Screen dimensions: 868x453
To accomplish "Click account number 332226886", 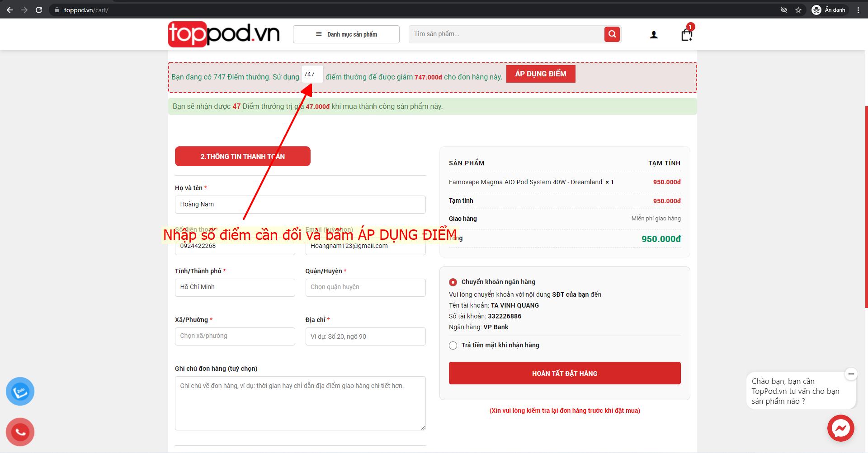I will tap(505, 316).
